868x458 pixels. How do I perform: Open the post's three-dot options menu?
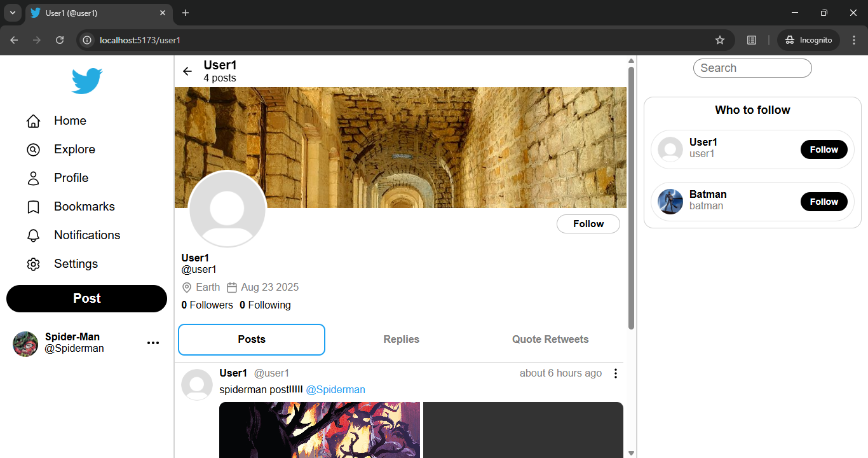click(x=615, y=373)
